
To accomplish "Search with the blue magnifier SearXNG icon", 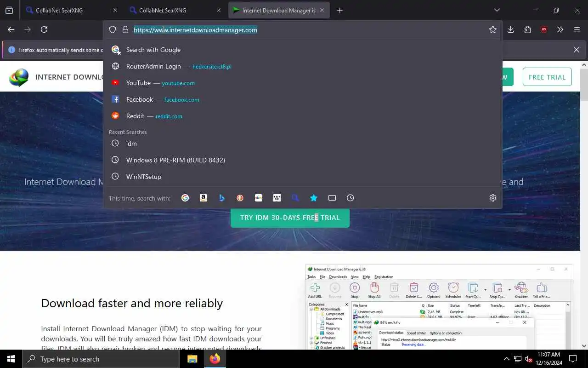I will (x=295, y=198).
